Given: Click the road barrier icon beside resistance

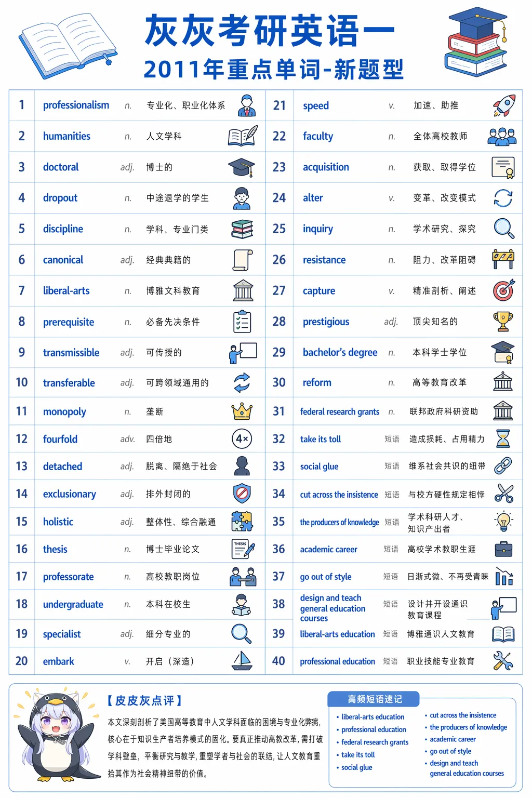Looking at the screenshot, I should (x=503, y=260).
